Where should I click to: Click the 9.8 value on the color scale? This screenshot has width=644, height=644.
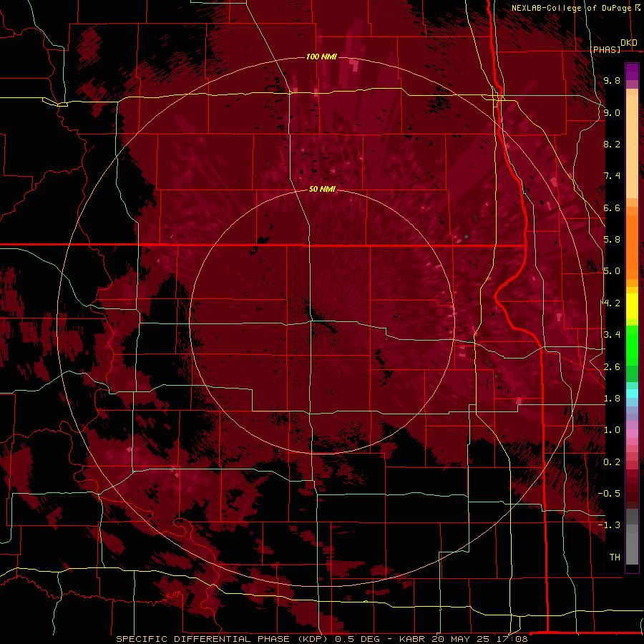click(612, 80)
